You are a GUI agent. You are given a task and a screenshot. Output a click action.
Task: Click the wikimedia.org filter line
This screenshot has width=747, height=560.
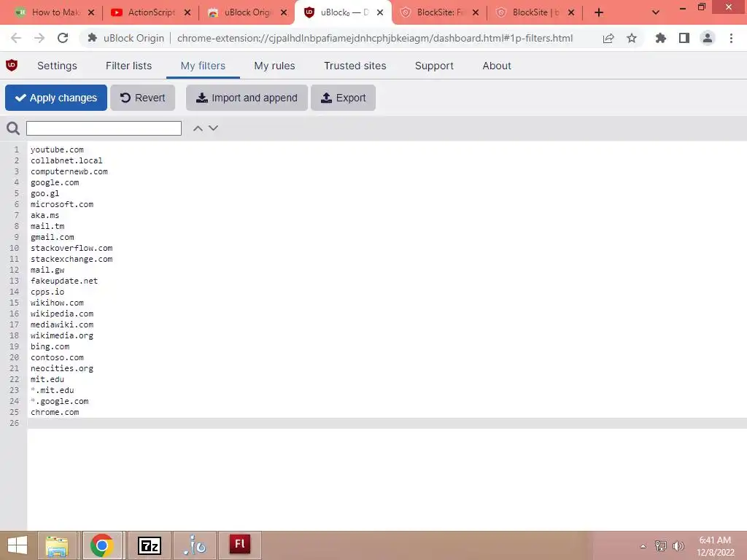[x=62, y=335]
